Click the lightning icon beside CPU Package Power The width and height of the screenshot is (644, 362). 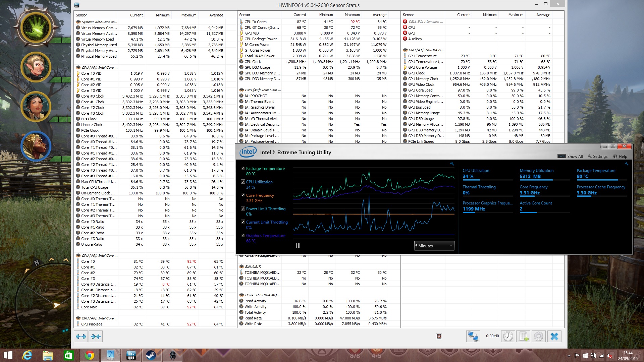[x=241, y=39]
